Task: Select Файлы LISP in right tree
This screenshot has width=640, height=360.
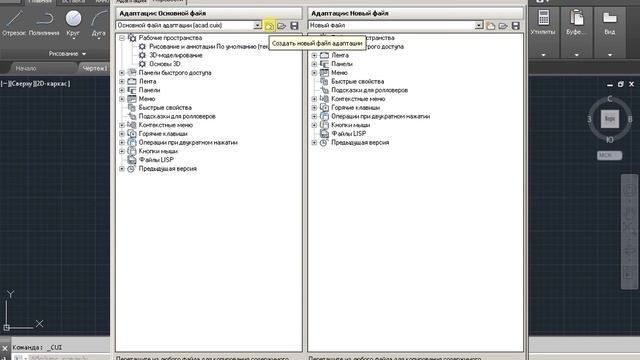Action: (x=349, y=133)
